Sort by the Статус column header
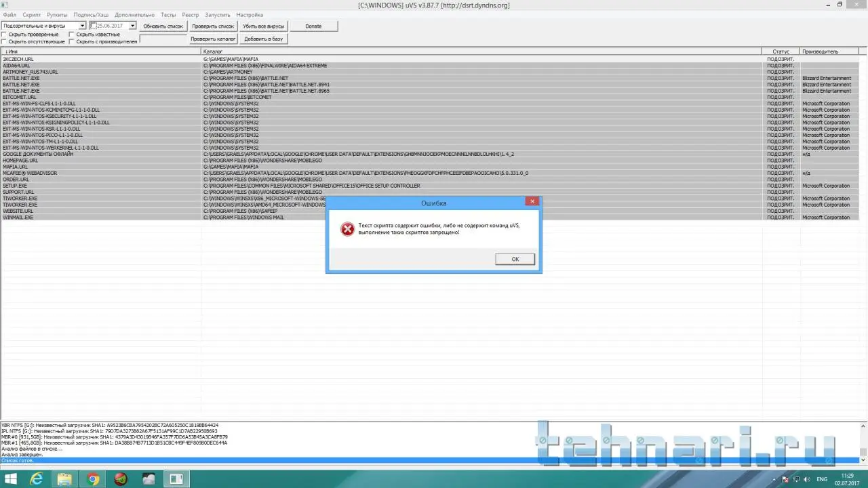This screenshot has width=868, height=488. [x=781, y=52]
